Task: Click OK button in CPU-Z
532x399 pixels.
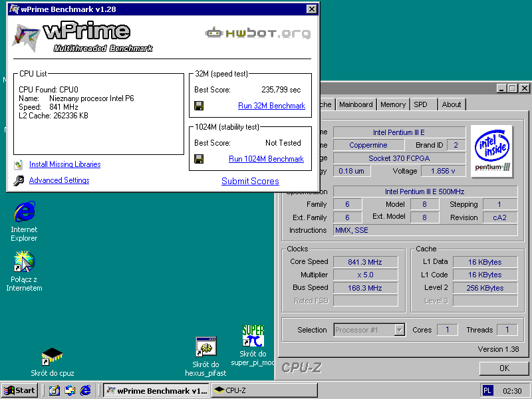Action: pos(504,368)
